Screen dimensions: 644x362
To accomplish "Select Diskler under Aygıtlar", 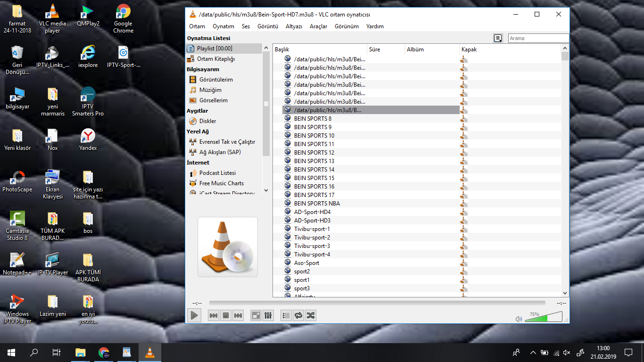I will pyautogui.click(x=224, y=121).
